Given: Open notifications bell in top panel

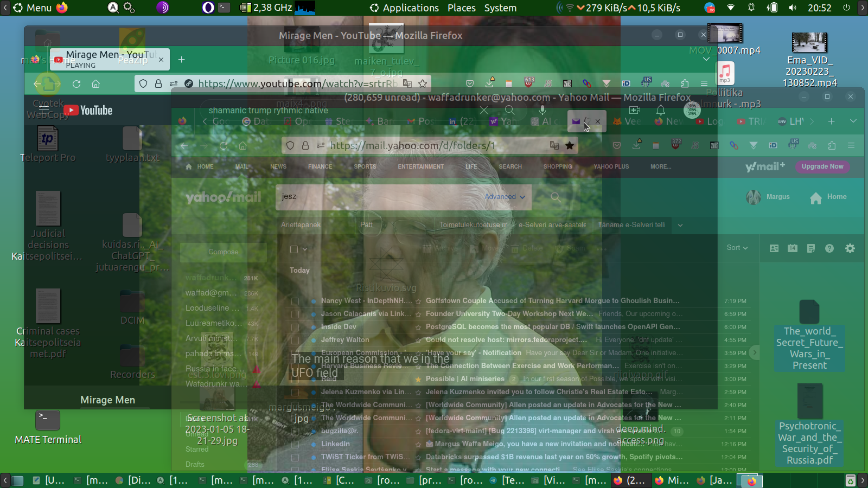Looking at the screenshot, I should pyautogui.click(x=751, y=8).
